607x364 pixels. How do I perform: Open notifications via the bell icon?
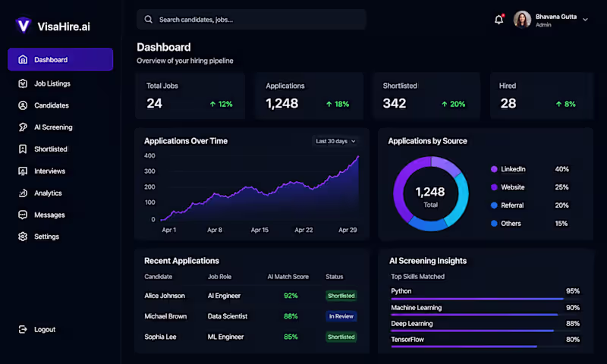click(499, 20)
